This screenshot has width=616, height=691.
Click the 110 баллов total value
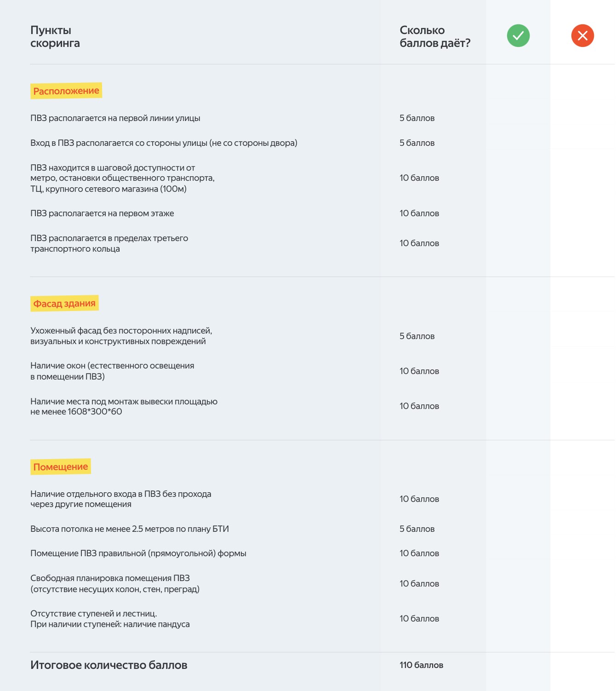(x=421, y=665)
